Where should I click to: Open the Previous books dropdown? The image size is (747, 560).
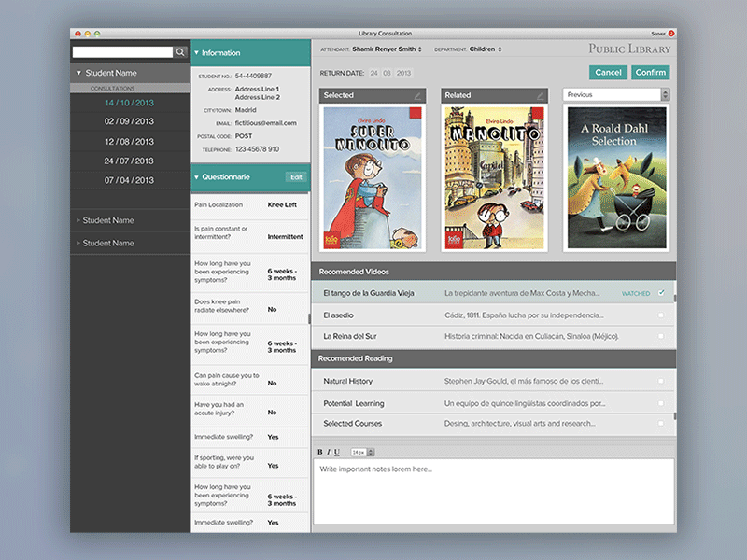tap(616, 94)
